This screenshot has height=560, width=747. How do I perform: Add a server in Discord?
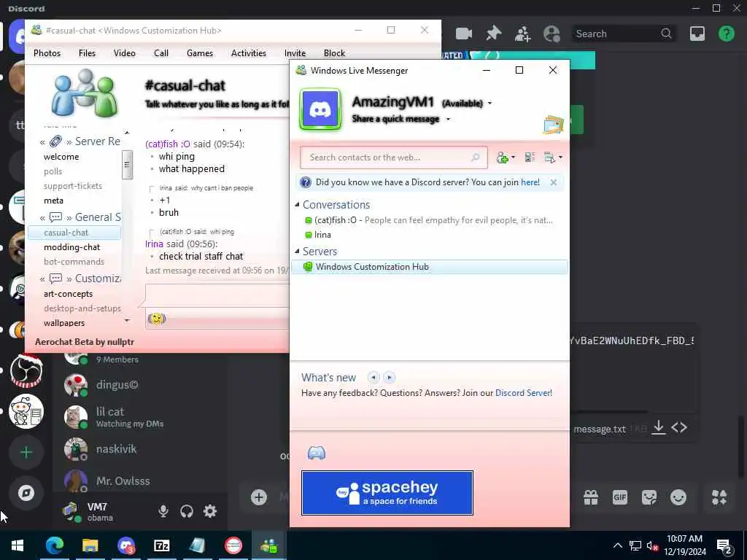click(x=26, y=452)
